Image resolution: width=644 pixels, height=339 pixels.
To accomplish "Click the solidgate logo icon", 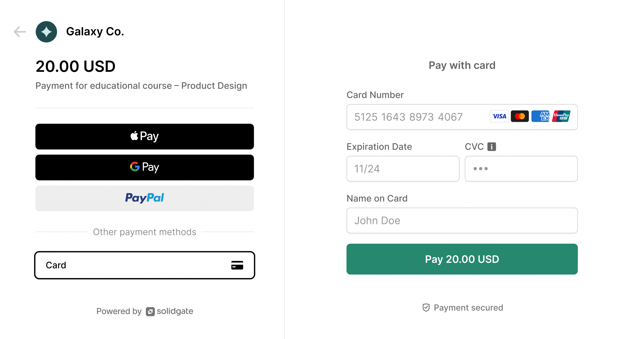I will coord(150,311).
